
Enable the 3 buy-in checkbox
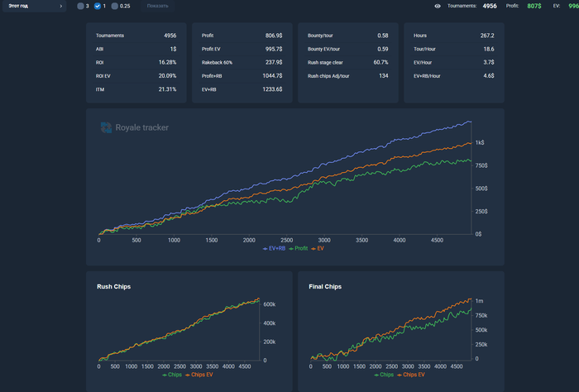click(80, 6)
